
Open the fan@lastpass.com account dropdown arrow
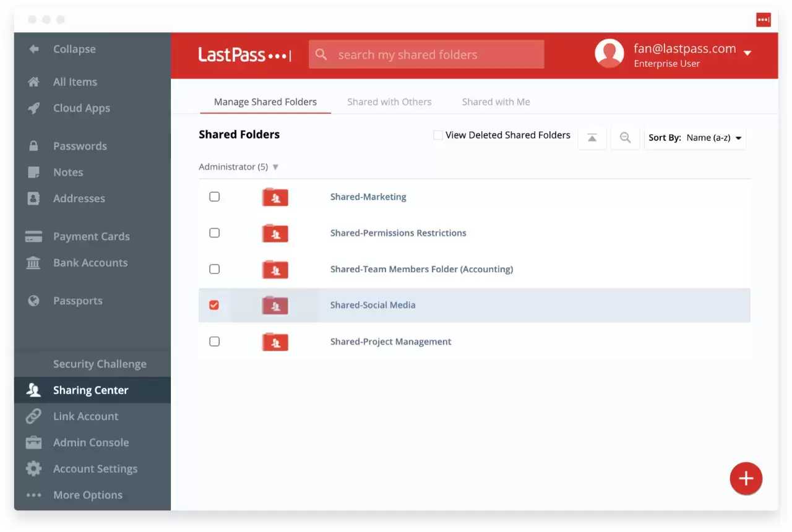747,53
